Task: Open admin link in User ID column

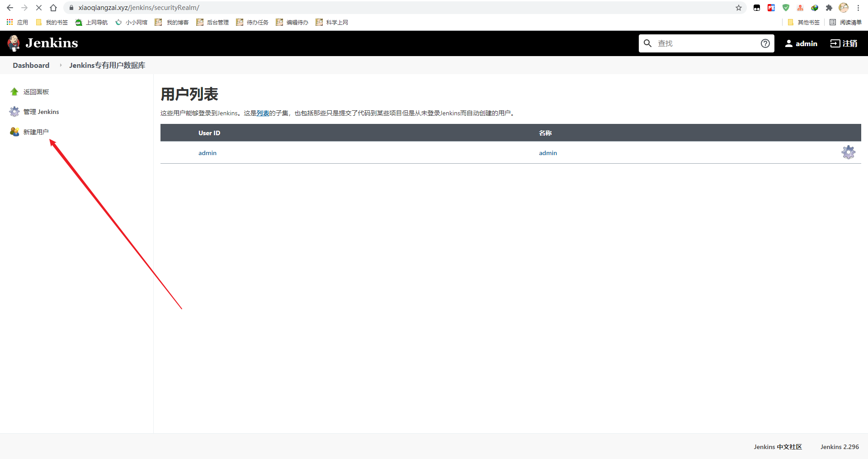Action: 208,153
